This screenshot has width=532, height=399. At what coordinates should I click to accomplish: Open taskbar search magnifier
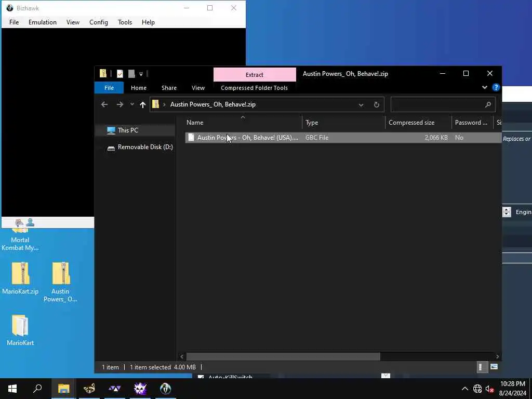[37, 389]
